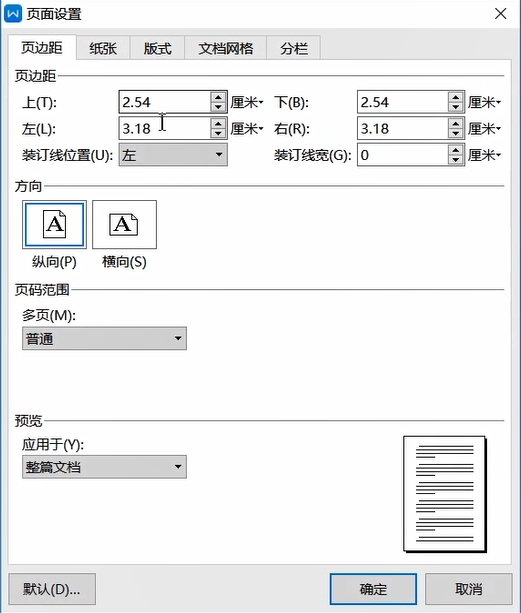Click the page preview thumbnail
The height and width of the screenshot is (613, 521).
(444, 494)
